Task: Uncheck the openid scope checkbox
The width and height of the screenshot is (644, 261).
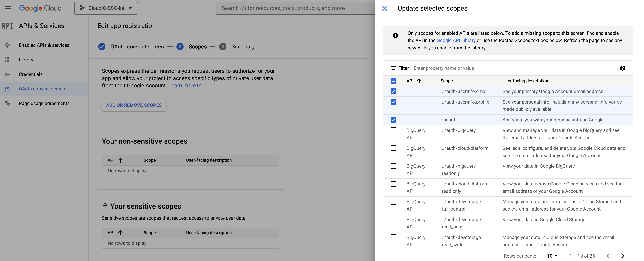Action: 393,120
